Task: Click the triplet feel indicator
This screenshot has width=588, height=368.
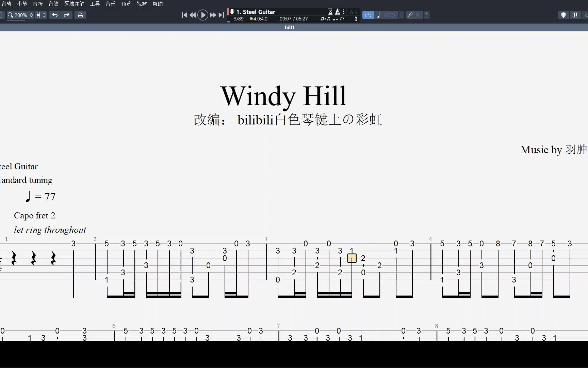Action: tap(325, 19)
